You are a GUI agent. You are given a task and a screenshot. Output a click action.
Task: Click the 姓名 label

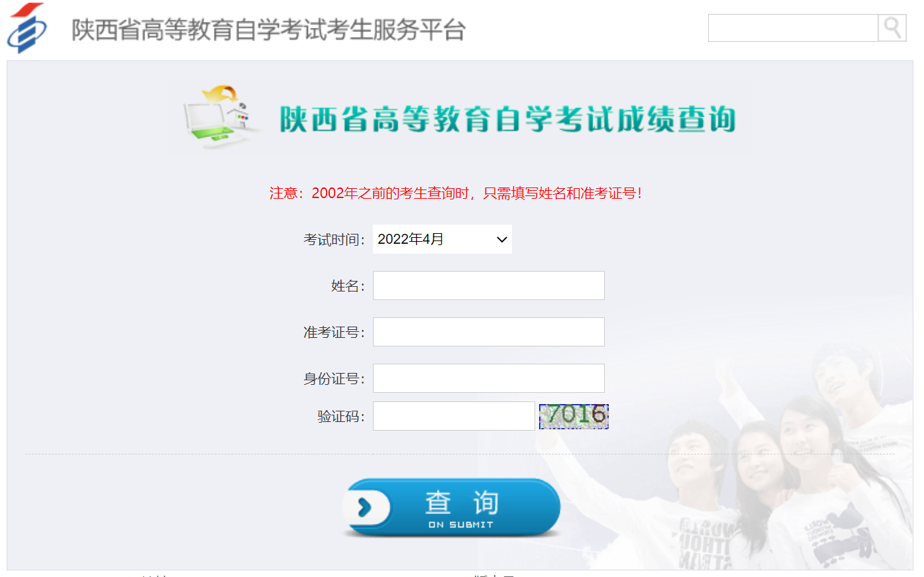pos(348,286)
